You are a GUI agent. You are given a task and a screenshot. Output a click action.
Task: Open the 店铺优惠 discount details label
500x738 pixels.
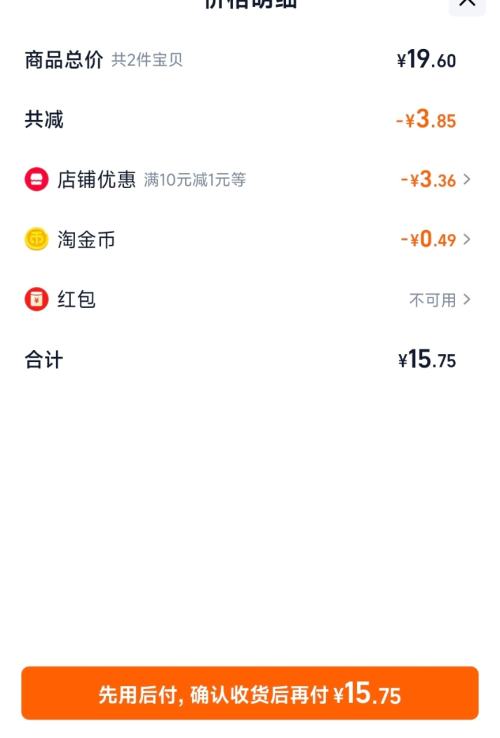tap(96, 180)
